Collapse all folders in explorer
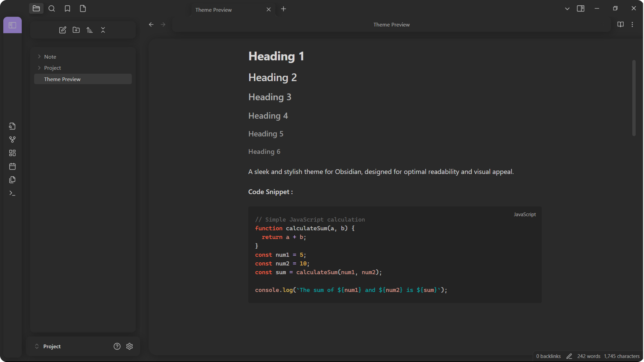 (x=103, y=30)
